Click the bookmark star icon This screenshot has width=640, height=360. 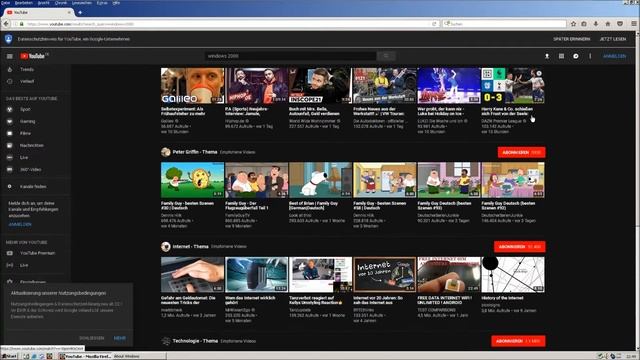(573, 24)
